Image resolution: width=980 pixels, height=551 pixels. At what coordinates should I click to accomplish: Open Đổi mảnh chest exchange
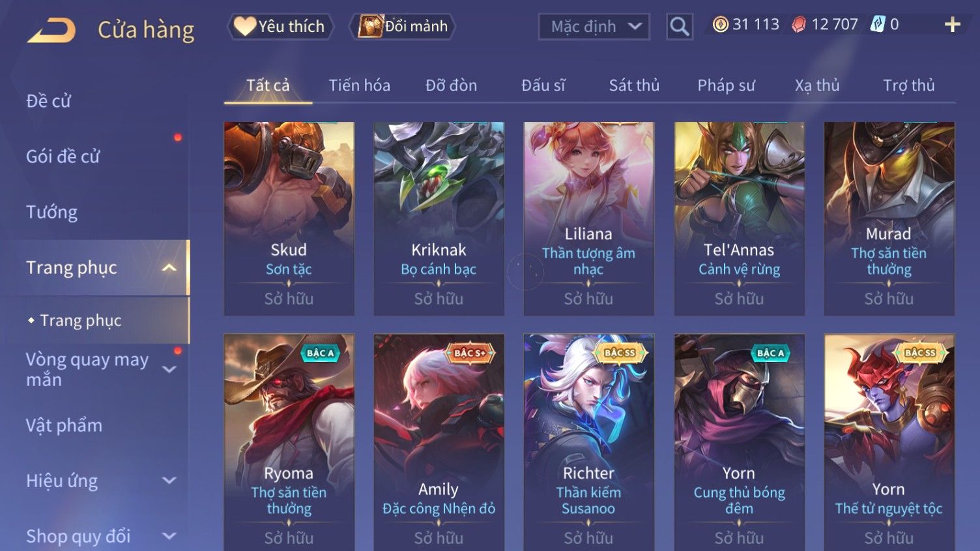pyautogui.click(x=403, y=27)
